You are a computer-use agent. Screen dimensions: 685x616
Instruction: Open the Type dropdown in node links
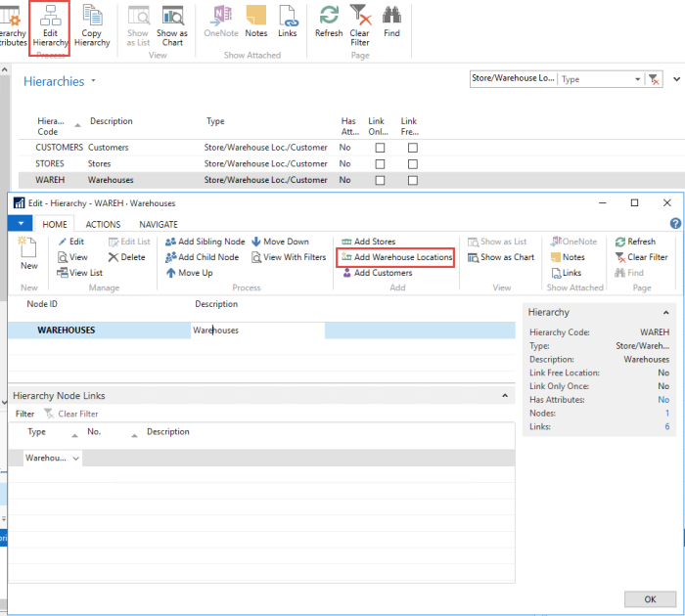76,458
